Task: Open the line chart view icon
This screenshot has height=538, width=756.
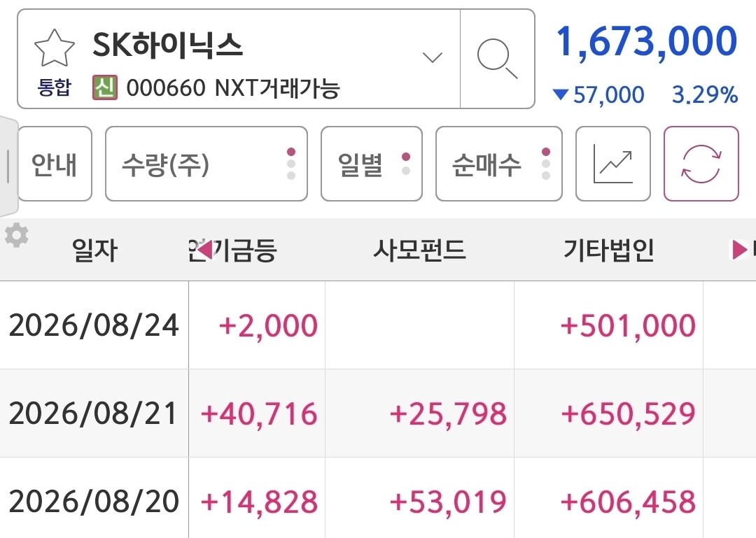Action: pyautogui.click(x=612, y=164)
